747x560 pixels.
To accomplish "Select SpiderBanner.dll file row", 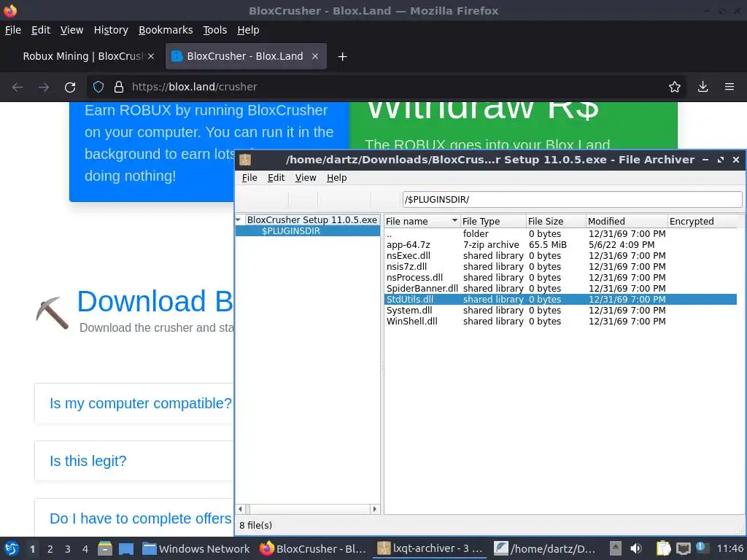I will 560,289.
